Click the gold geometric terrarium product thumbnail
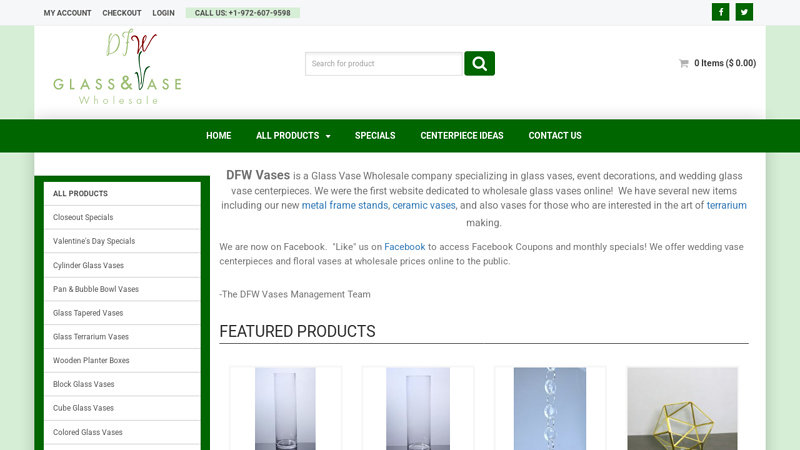 click(682, 408)
